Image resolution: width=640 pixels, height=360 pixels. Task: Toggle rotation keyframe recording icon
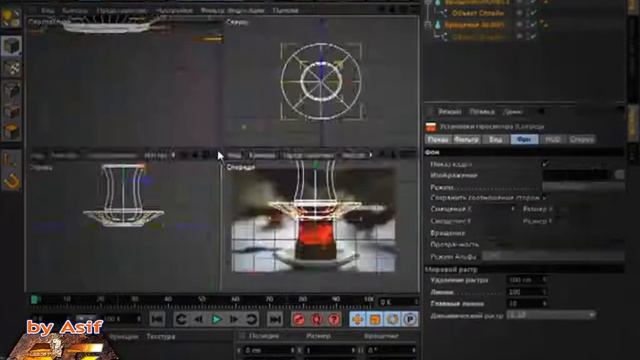click(393, 319)
